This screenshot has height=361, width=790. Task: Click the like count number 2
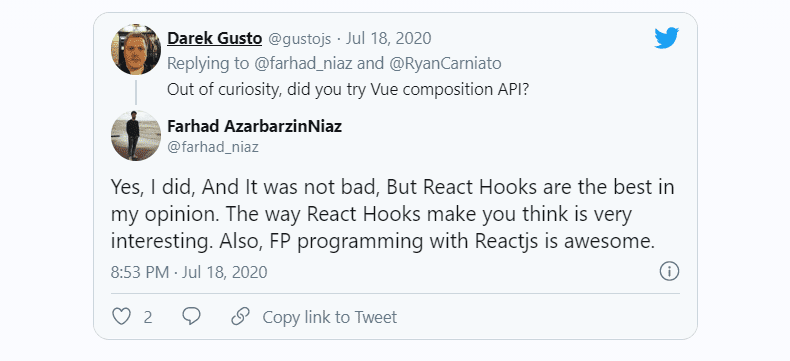[x=148, y=317]
